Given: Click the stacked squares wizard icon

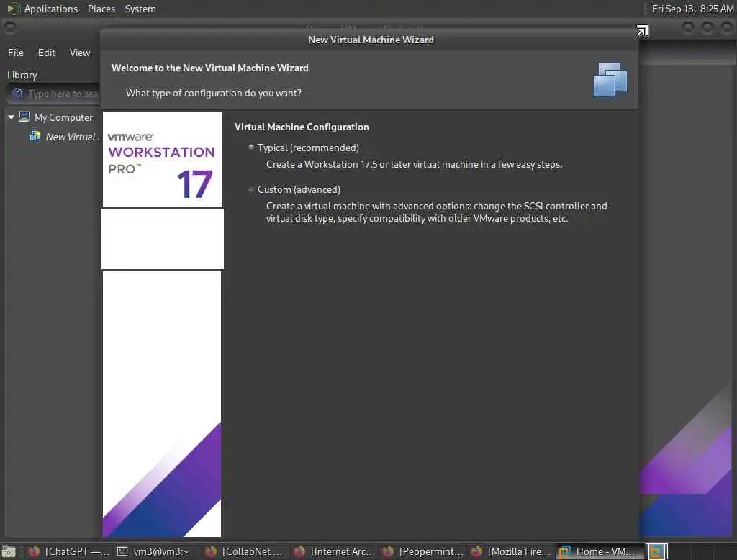Looking at the screenshot, I should (x=610, y=80).
